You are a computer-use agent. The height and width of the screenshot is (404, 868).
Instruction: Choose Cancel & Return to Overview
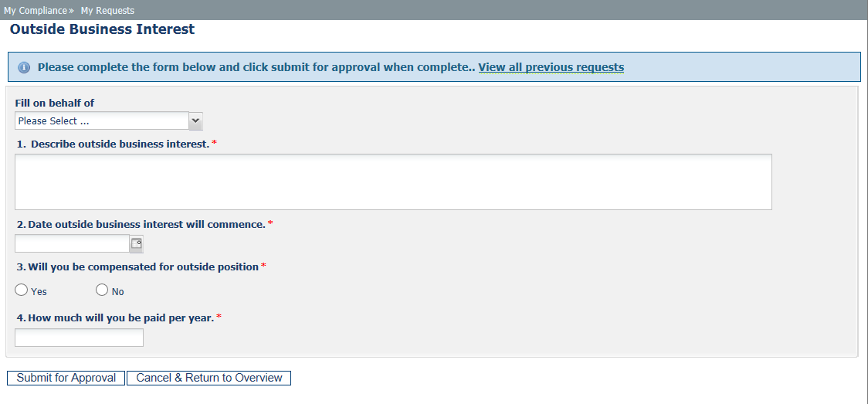coord(209,378)
